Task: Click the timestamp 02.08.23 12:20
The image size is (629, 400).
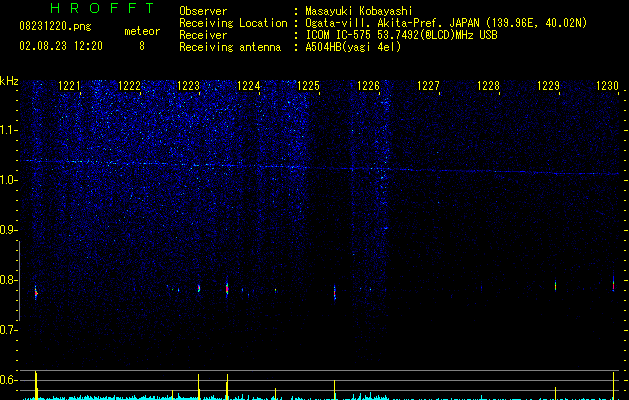Action: (61, 46)
